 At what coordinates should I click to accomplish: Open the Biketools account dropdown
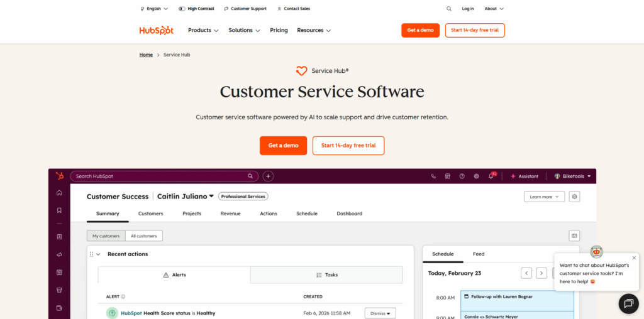tap(572, 176)
